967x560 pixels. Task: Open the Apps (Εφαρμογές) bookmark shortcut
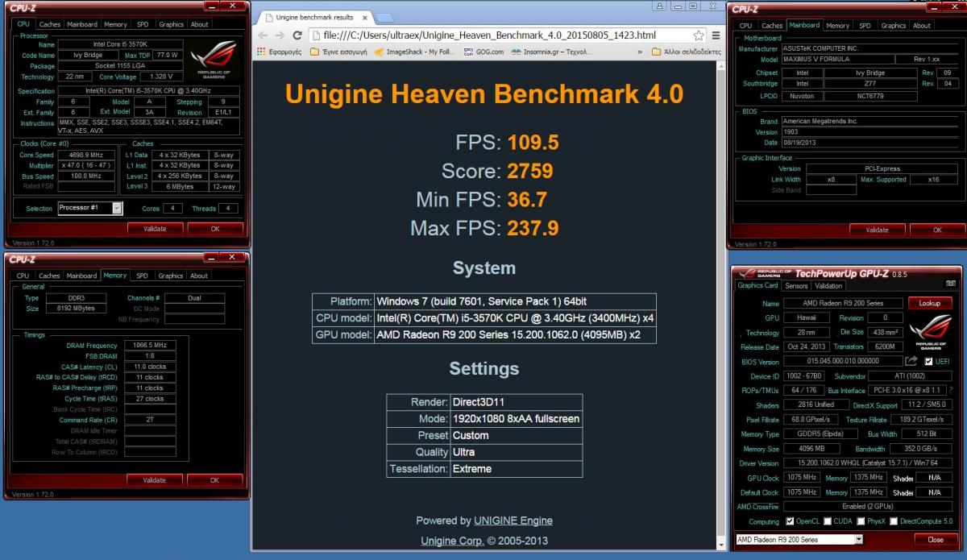pyautogui.click(x=279, y=52)
